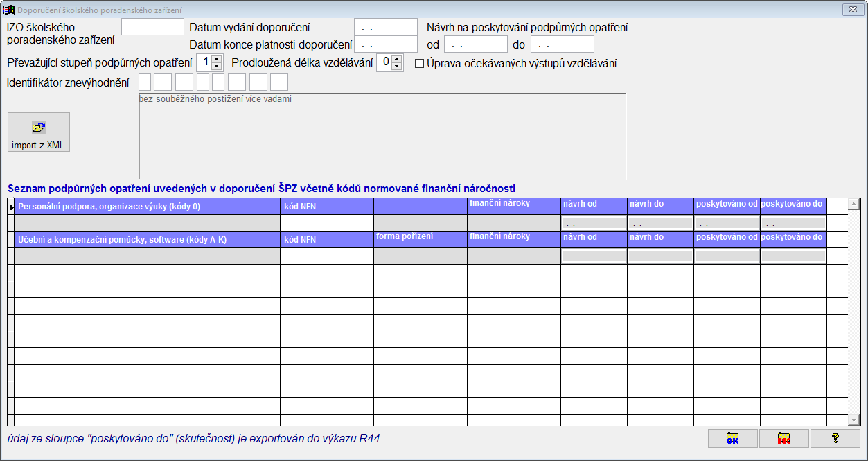Cancel using the ESC folder icon button
Screen dimensions: 868x461
pyautogui.click(x=784, y=438)
